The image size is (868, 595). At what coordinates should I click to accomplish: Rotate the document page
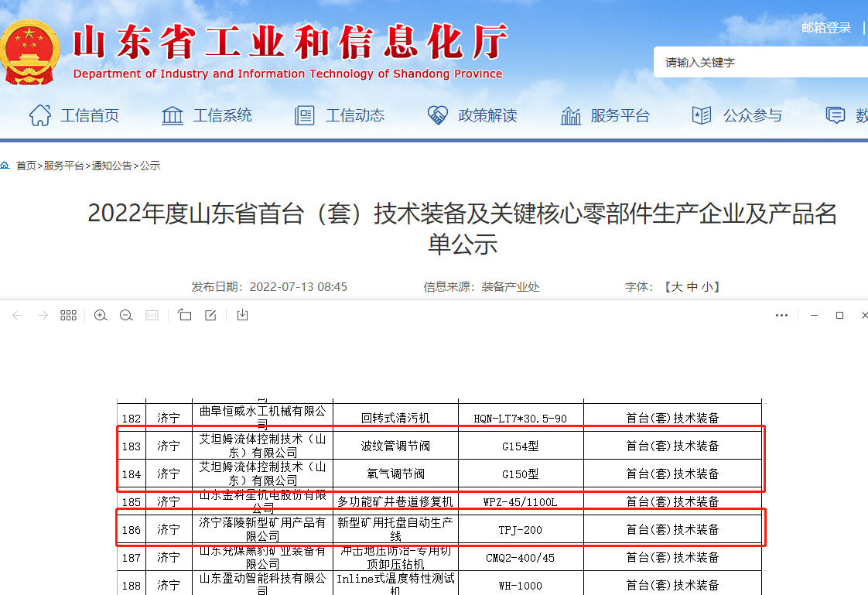[184, 316]
